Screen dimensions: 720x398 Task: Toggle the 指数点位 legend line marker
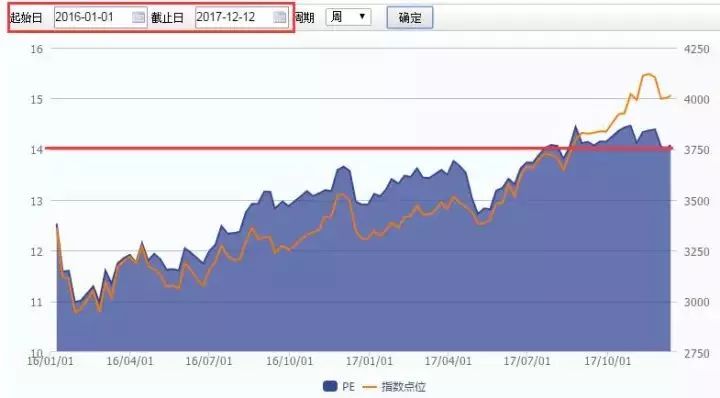click(x=370, y=387)
